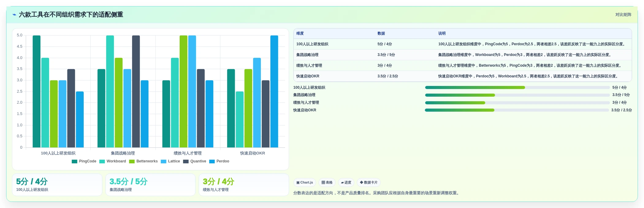The image size is (644, 208).
Task: Click x-axis label 集团战略治理
Action: point(123,153)
